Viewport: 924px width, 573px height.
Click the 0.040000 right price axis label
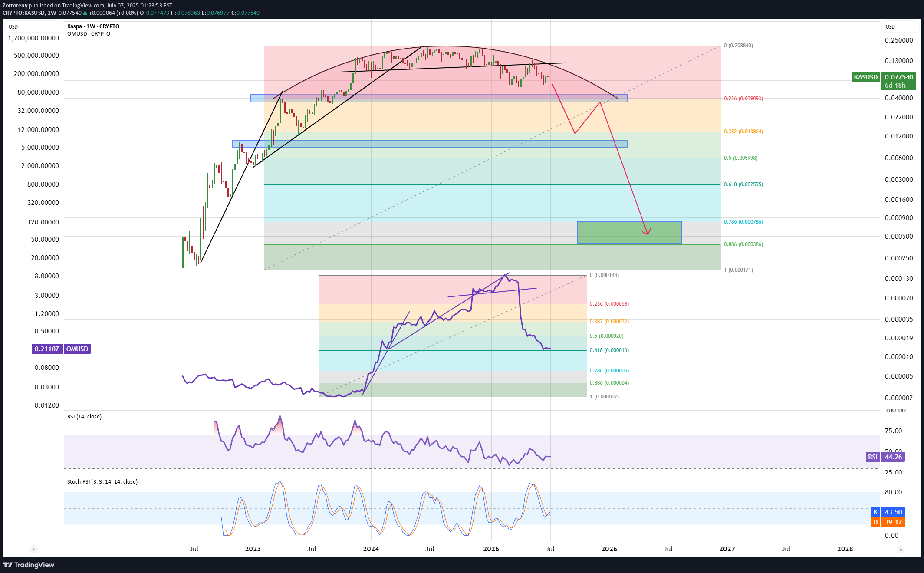pos(899,98)
